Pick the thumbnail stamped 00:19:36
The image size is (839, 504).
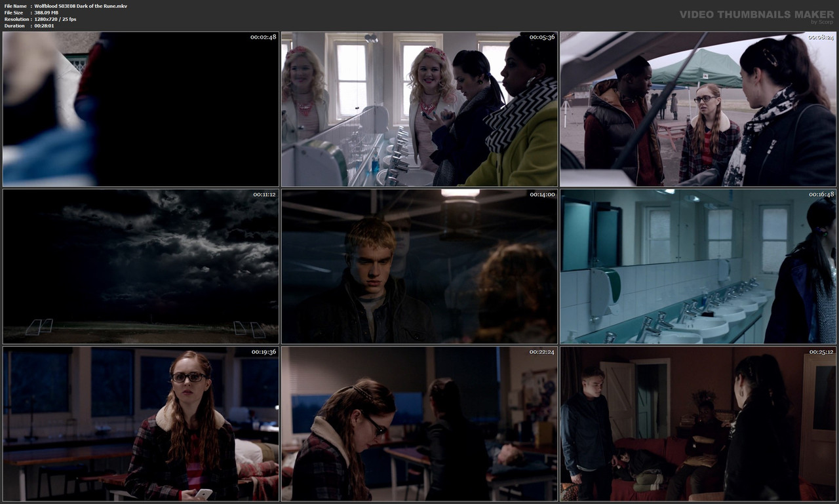point(141,424)
